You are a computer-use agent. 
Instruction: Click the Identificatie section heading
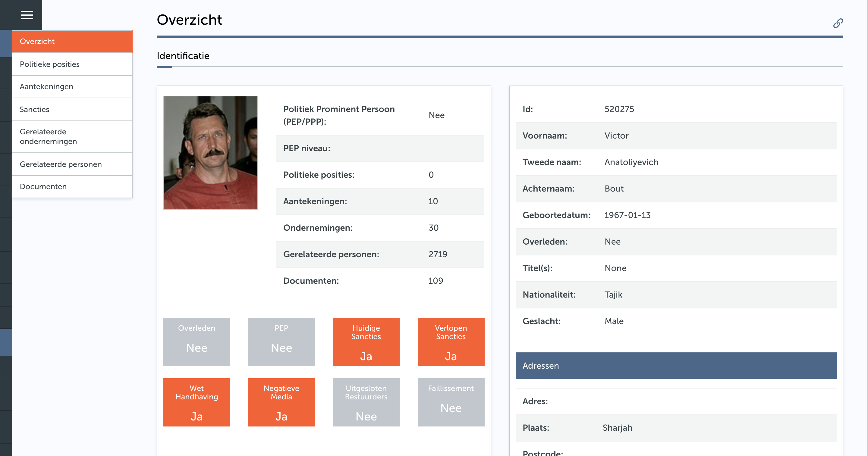(183, 56)
